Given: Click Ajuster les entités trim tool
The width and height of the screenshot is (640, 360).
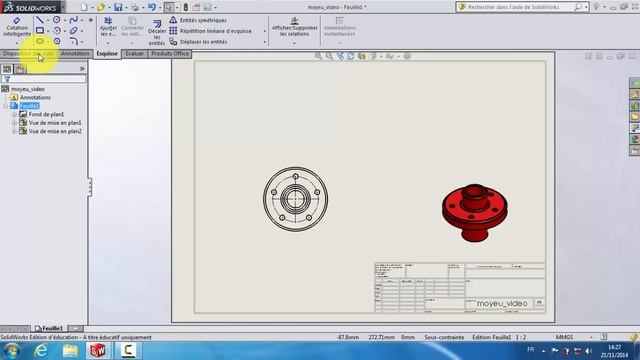Looking at the screenshot, I should tap(108, 27).
